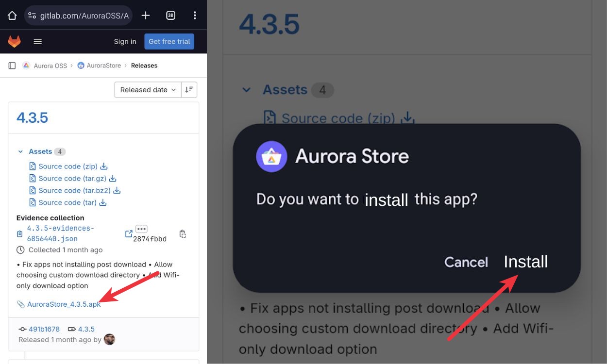Click the browser home icon
This screenshot has width=607, height=364.
[12, 15]
